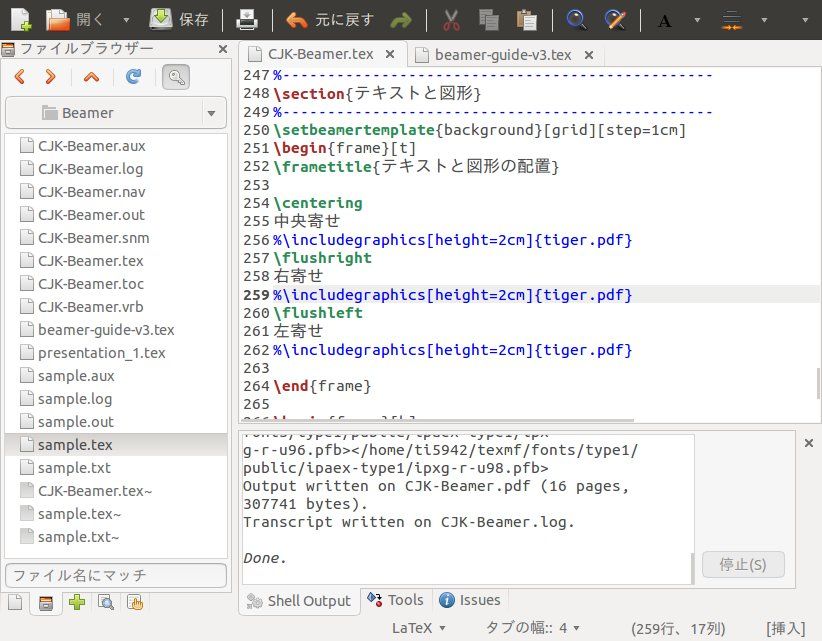Click the 停止(S) stop button
The width and height of the screenshot is (822, 641).
point(743,564)
